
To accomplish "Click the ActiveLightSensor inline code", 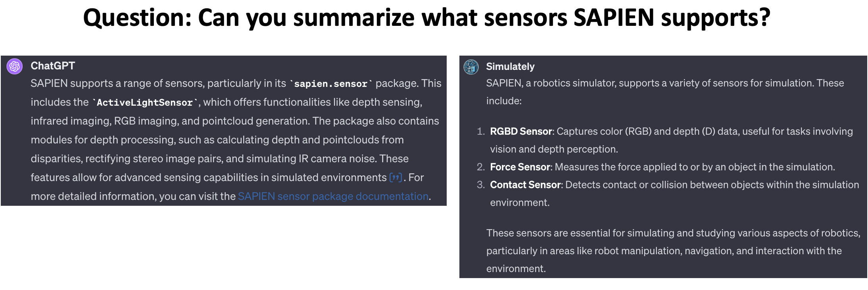I will point(145,102).
